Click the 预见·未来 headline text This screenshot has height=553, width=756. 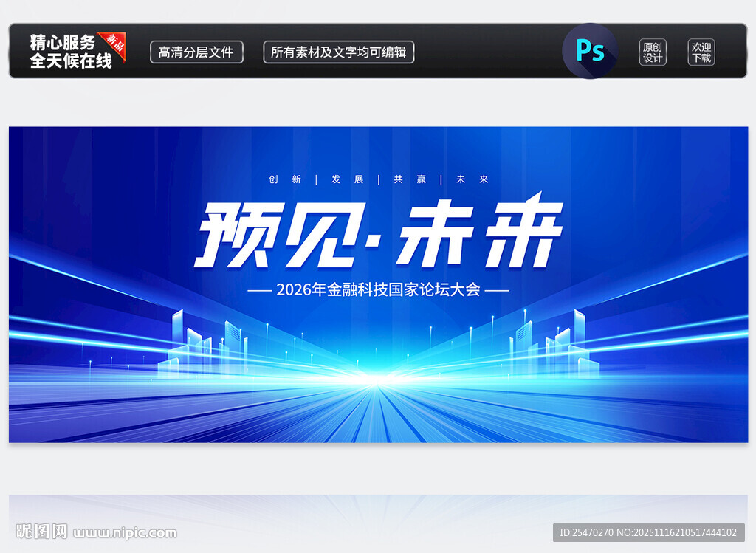click(x=379, y=230)
